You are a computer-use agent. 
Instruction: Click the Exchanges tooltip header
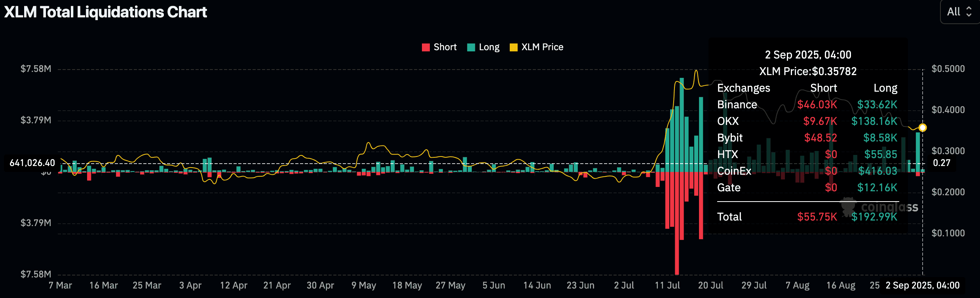(744, 88)
